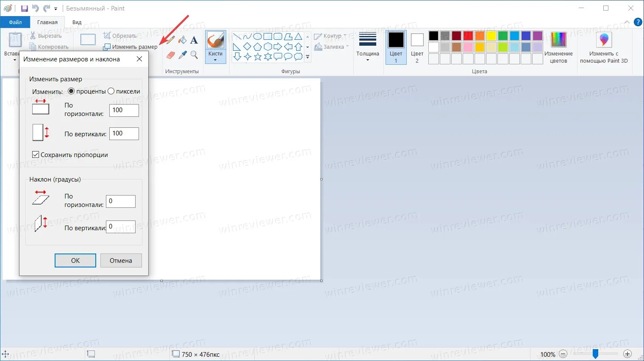This screenshot has width=644, height=361.
Task: Click the resize По вертикали percentage field
Action: pos(124,134)
